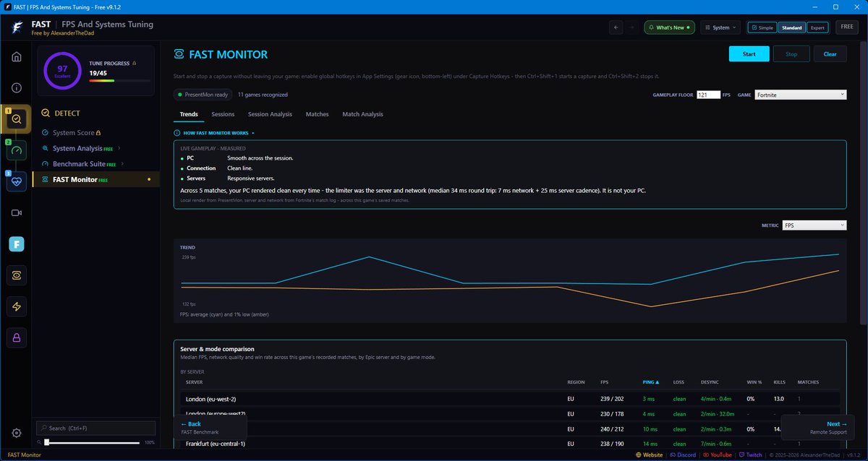Expand System Analysis chevron
868x461 pixels.
tap(120, 148)
